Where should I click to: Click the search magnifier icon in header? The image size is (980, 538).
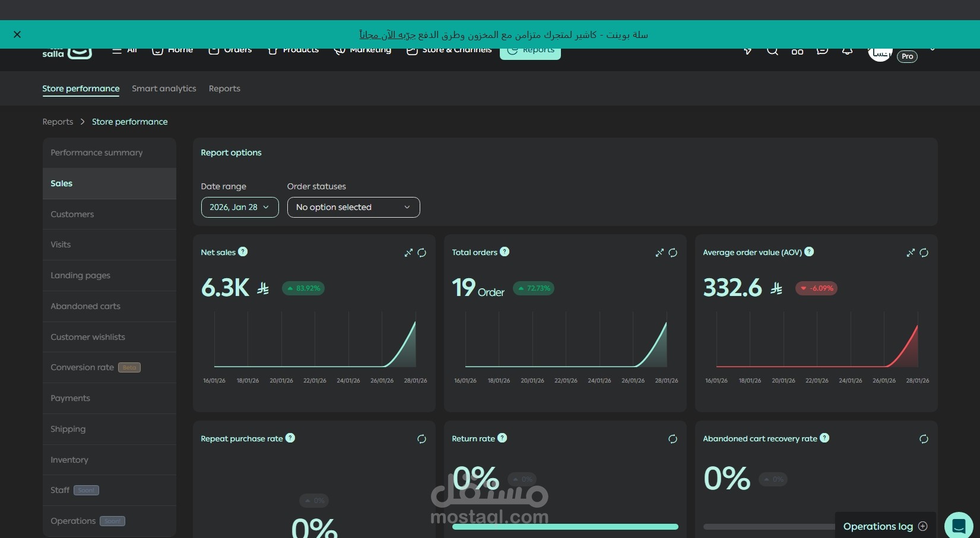[772, 51]
